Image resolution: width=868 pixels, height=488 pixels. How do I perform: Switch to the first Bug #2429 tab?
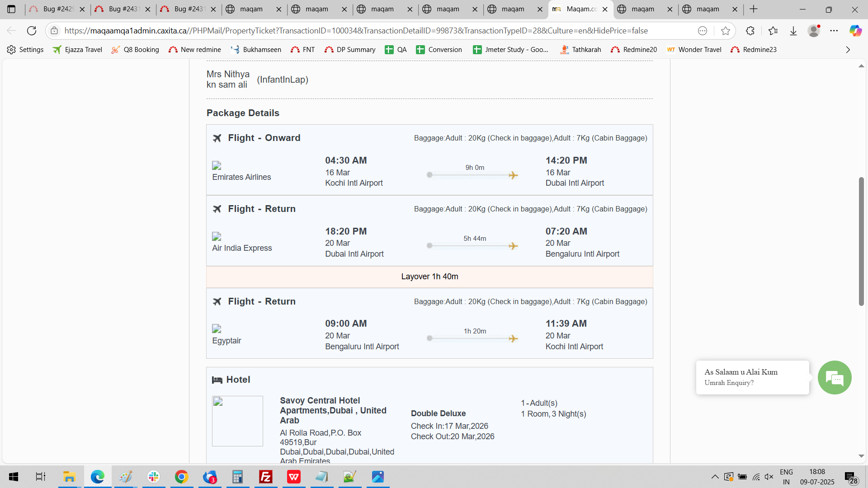tap(57, 9)
